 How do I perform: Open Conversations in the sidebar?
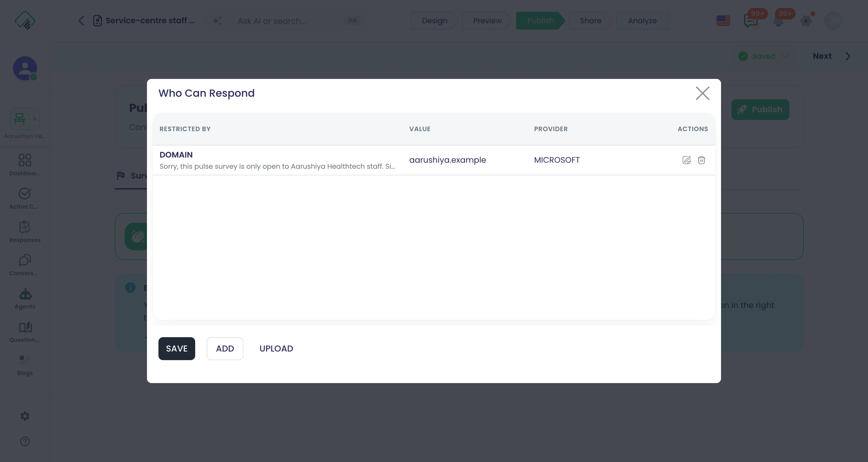[x=25, y=265]
